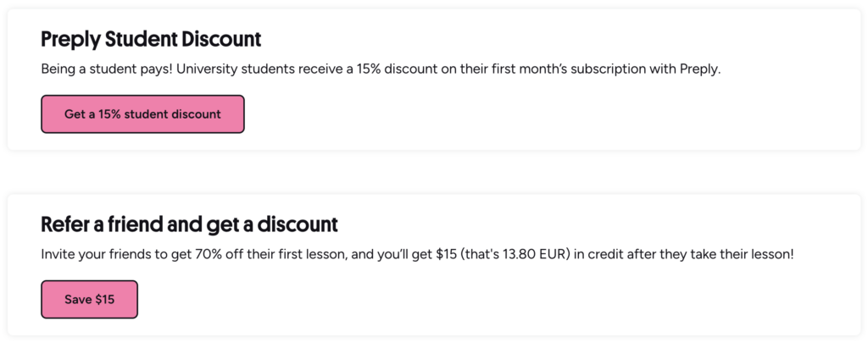Click the "Get a 15% student discount" button
This screenshot has width=868, height=343.
tap(142, 114)
